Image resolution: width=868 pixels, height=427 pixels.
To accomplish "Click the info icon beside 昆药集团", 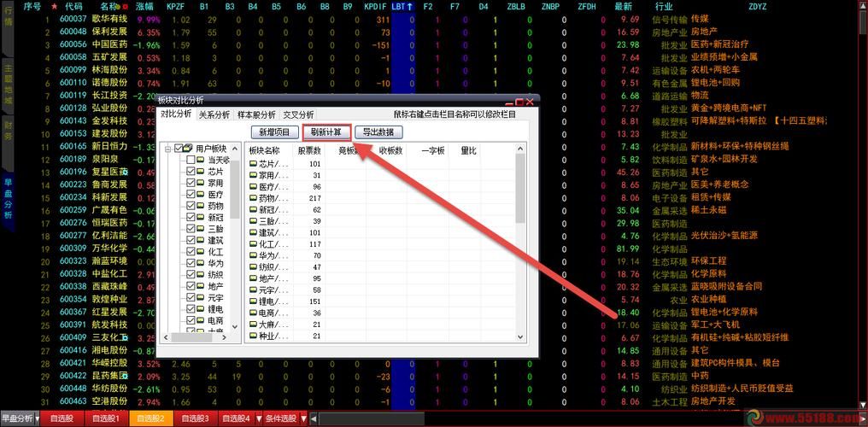I will coord(125,376).
